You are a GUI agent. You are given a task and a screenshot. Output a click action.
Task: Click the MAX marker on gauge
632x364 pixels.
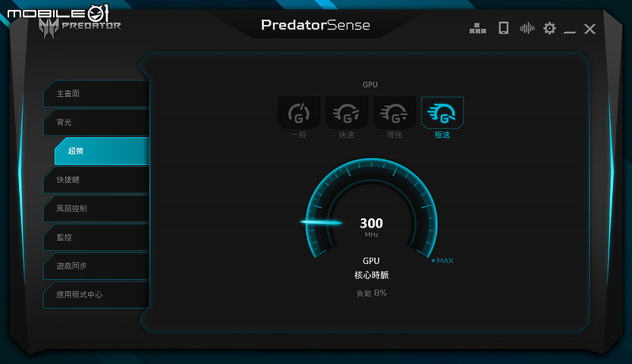[x=442, y=261]
